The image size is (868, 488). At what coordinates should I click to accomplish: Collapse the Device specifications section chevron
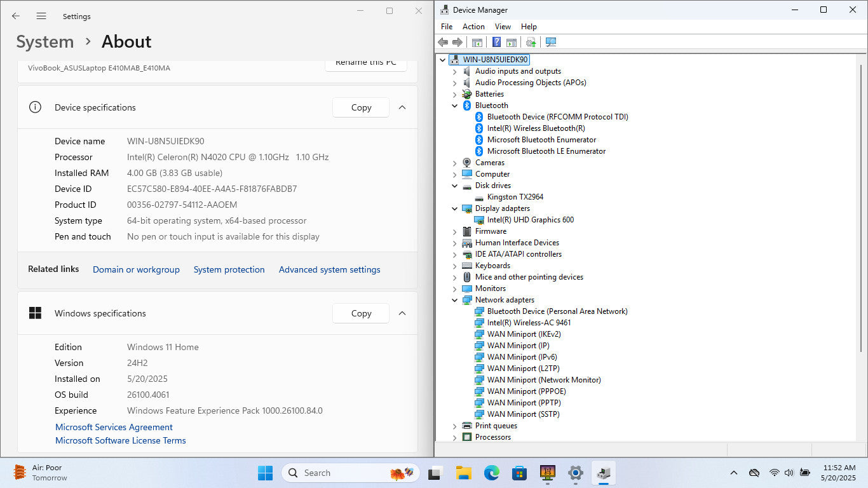click(402, 107)
